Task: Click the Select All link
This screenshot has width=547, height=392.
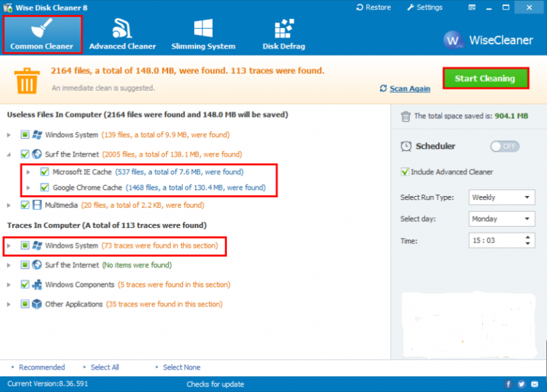Action: tap(105, 367)
